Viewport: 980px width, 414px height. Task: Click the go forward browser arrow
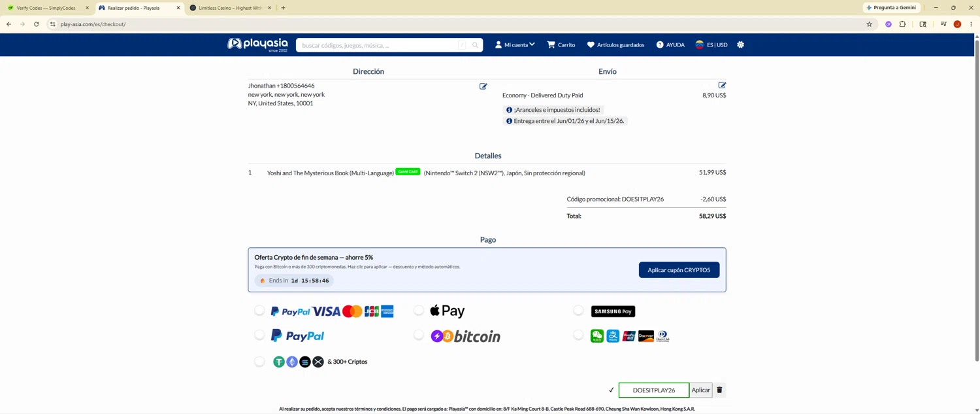pos(22,24)
